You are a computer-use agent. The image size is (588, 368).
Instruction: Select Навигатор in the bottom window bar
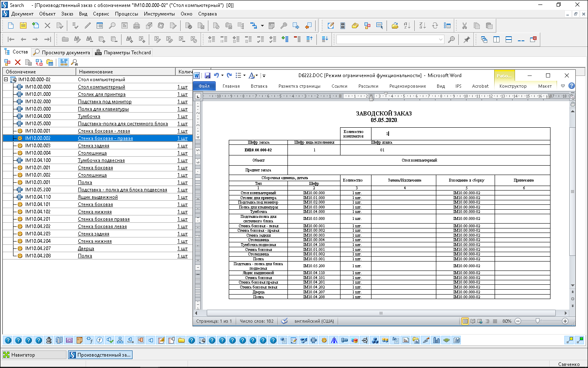[x=23, y=355]
